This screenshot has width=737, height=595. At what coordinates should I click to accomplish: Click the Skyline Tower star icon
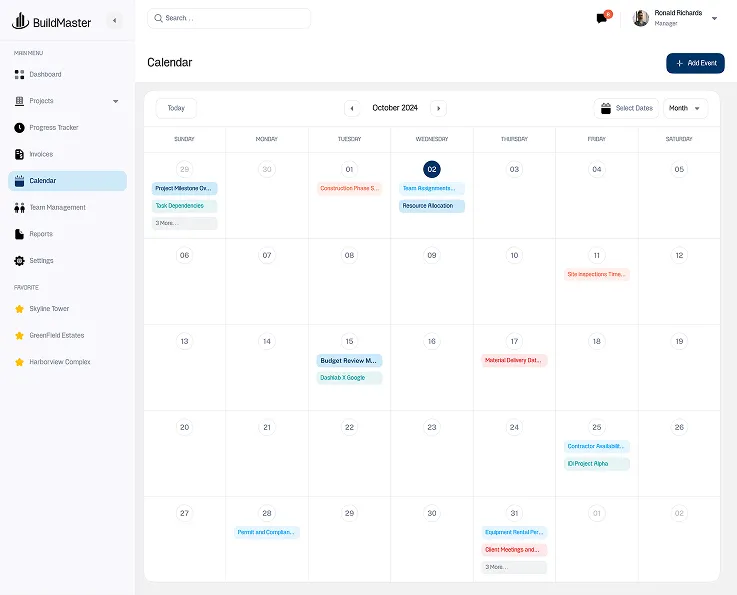(20, 309)
